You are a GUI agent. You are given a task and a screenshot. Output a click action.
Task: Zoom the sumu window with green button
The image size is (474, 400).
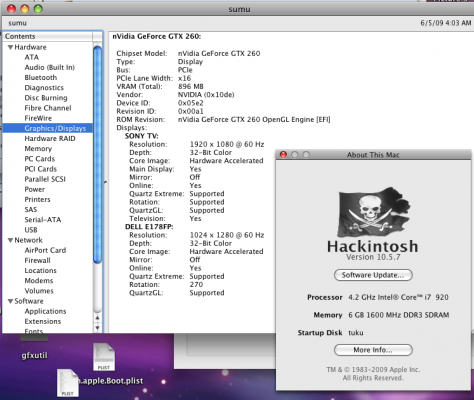tap(38, 9)
